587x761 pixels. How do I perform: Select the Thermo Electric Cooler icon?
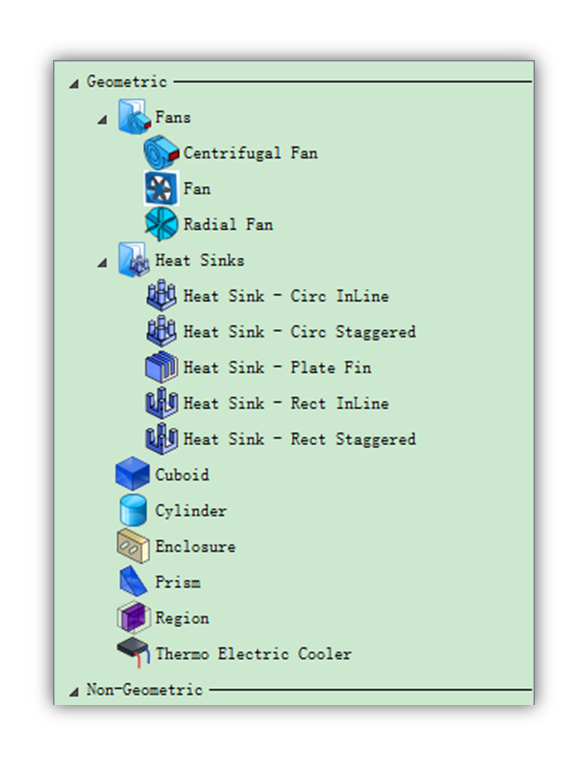point(133,653)
